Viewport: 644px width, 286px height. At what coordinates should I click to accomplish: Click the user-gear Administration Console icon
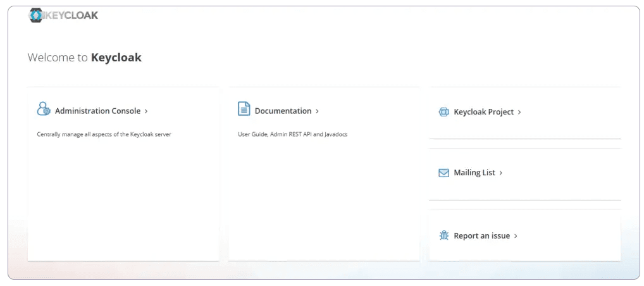43,109
